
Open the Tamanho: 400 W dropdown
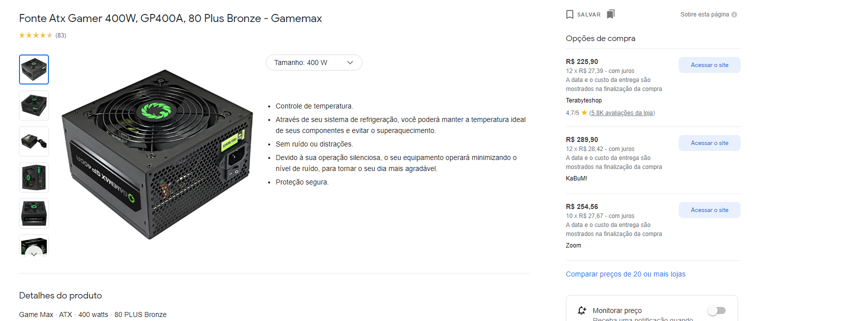[x=314, y=62]
